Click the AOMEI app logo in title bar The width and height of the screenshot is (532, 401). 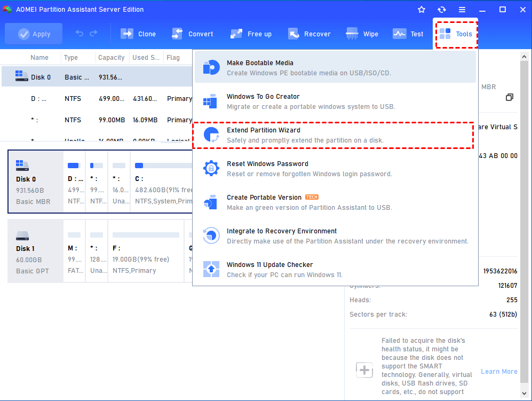pyautogui.click(x=7, y=9)
